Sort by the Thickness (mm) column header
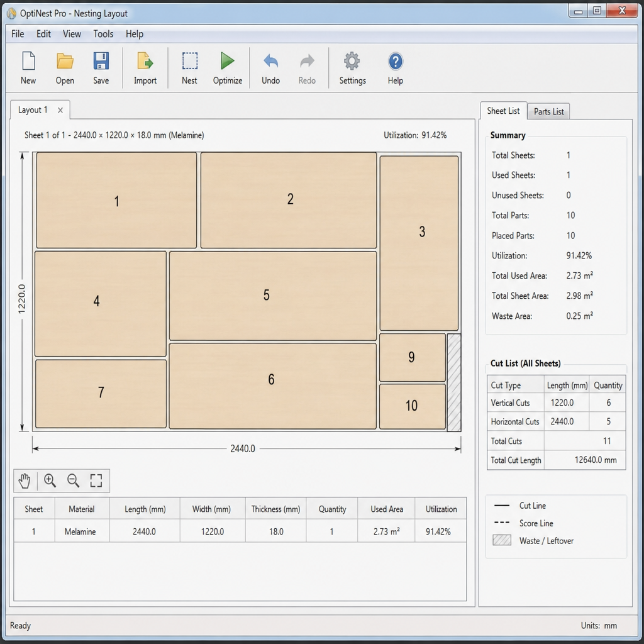 [x=275, y=509]
